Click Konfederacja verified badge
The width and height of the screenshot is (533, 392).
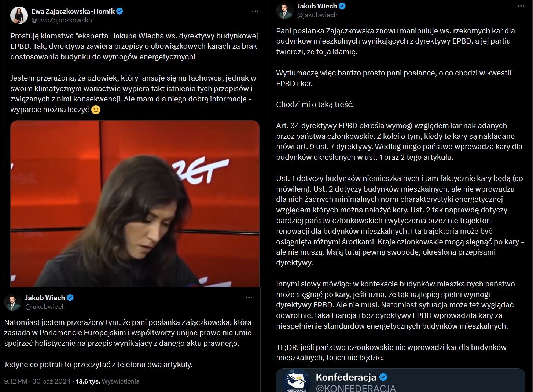tap(383, 377)
